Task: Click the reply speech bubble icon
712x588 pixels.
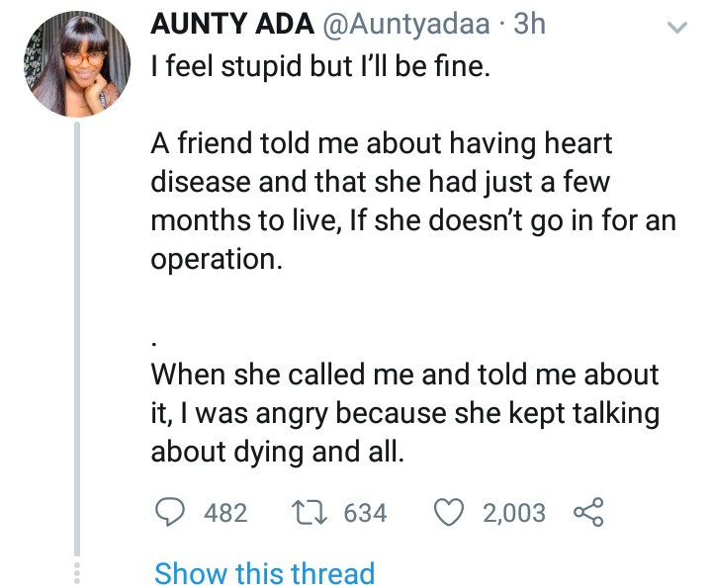Action: [172, 512]
